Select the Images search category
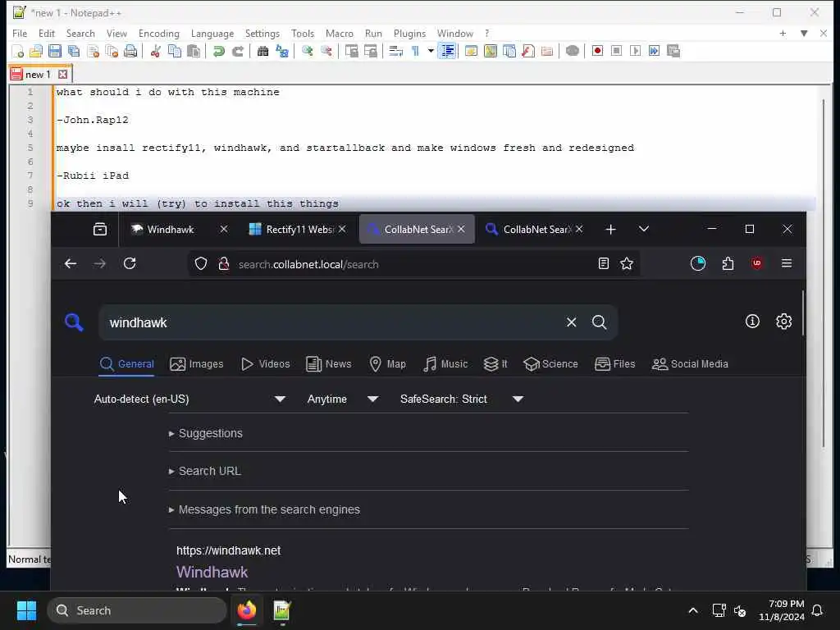This screenshot has width=840, height=630. 197,364
